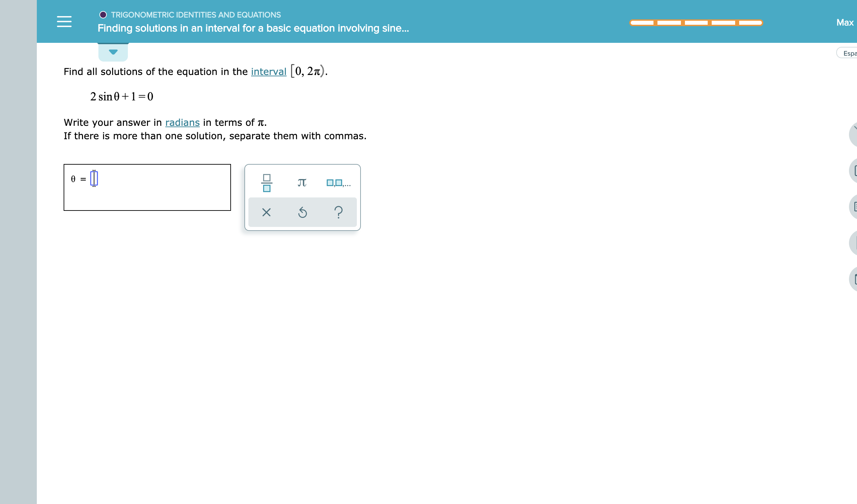Click the orange progress bar

696,23
